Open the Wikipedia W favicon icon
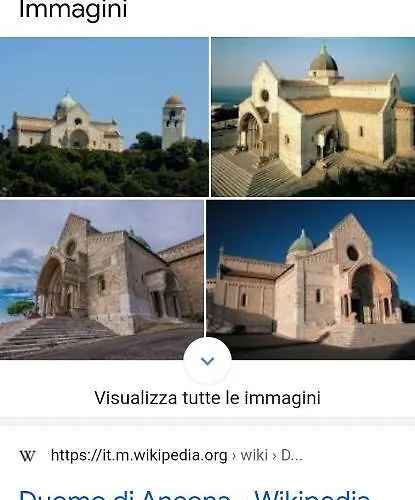 click(x=27, y=456)
